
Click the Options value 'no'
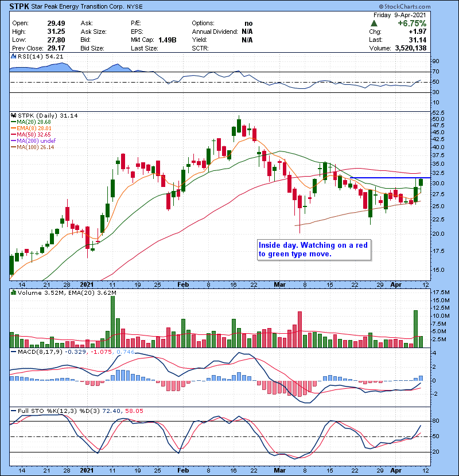(248, 24)
